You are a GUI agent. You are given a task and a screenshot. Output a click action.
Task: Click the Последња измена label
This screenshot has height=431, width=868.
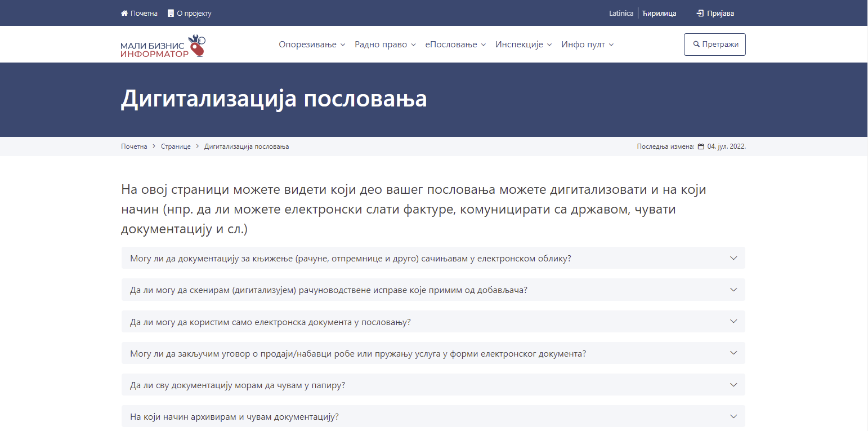coord(665,146)
